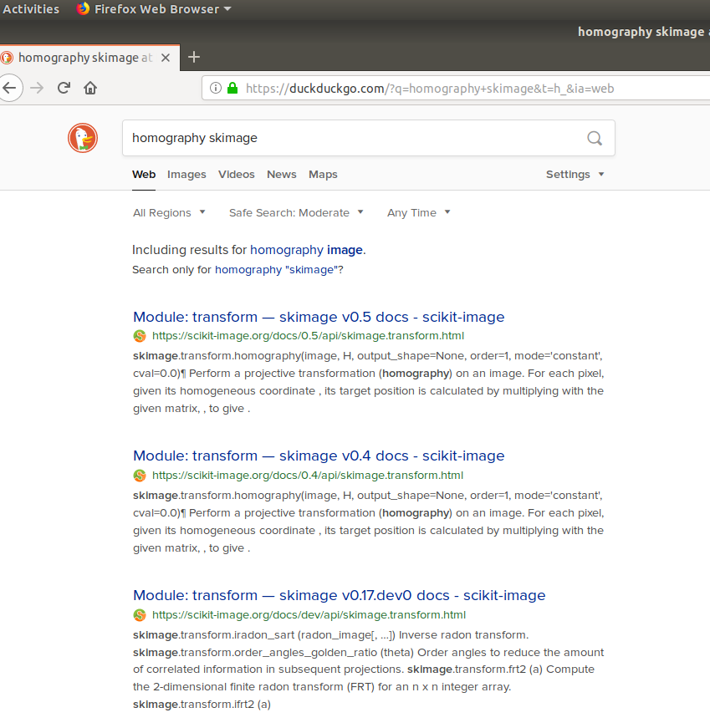Switch to the Images results tab
710x728 pixels.
tap(186, 174)
